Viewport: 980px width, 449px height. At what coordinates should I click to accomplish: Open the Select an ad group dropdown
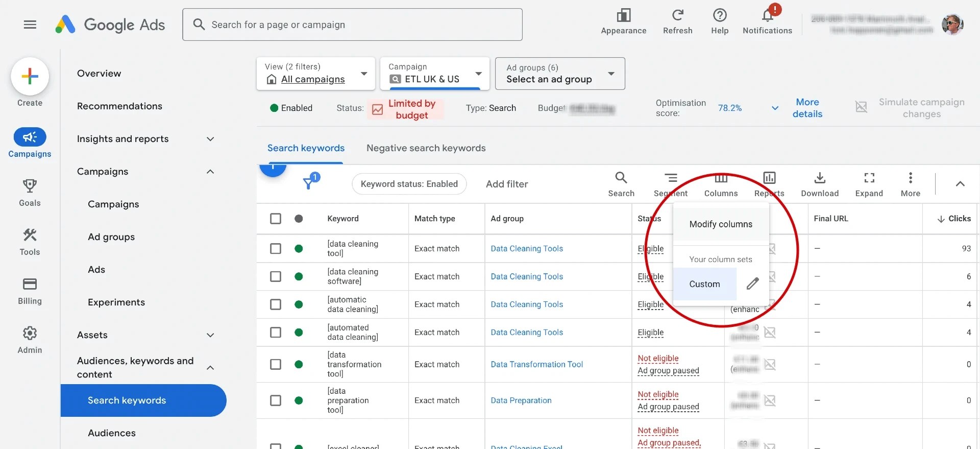[560, 74]
